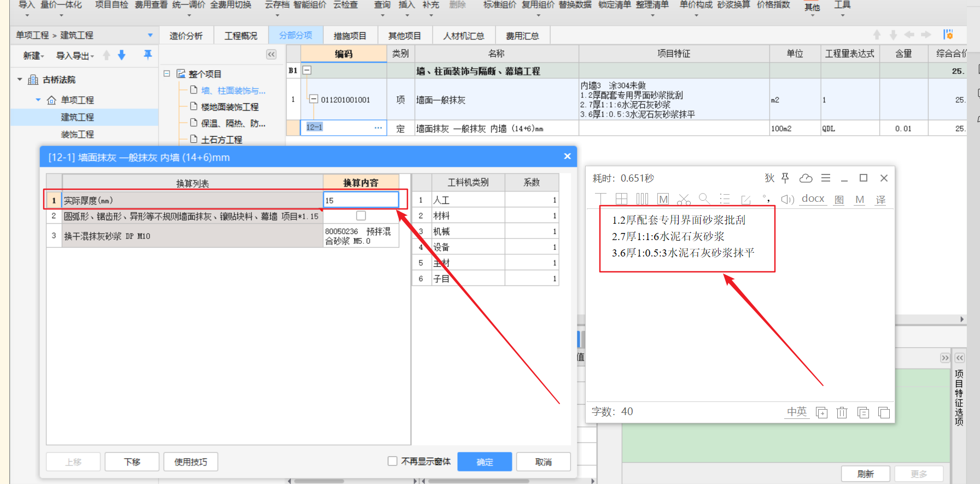
Task: Open the 新建 dropdown
Action: (33, 56)
